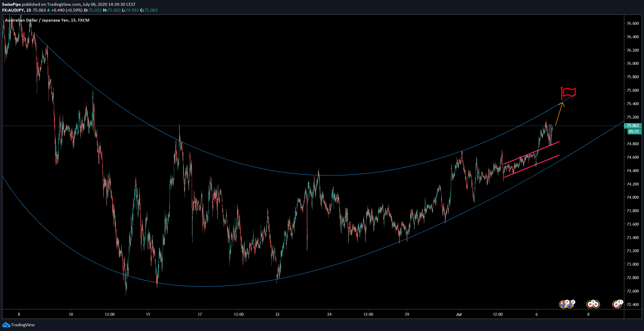Click the Jul date label on time axis
The image size is (644, 331).
coord(459,314)
